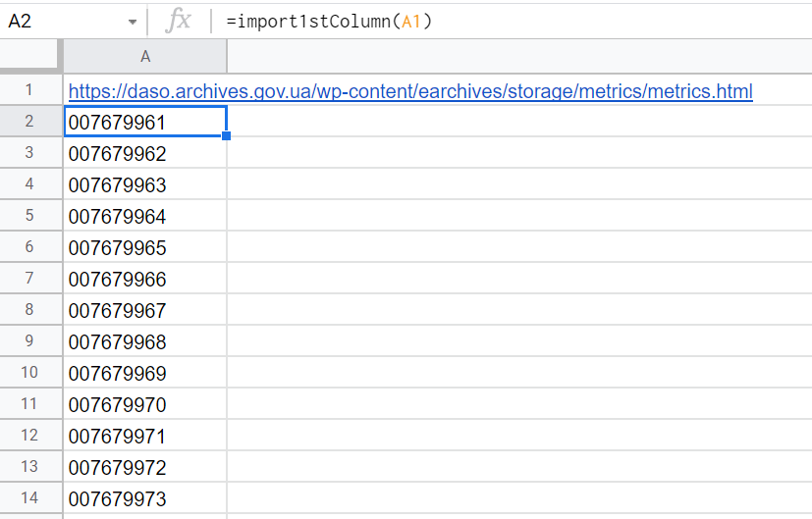
Task: Select row header 11
Action: [x=30, y=403]
